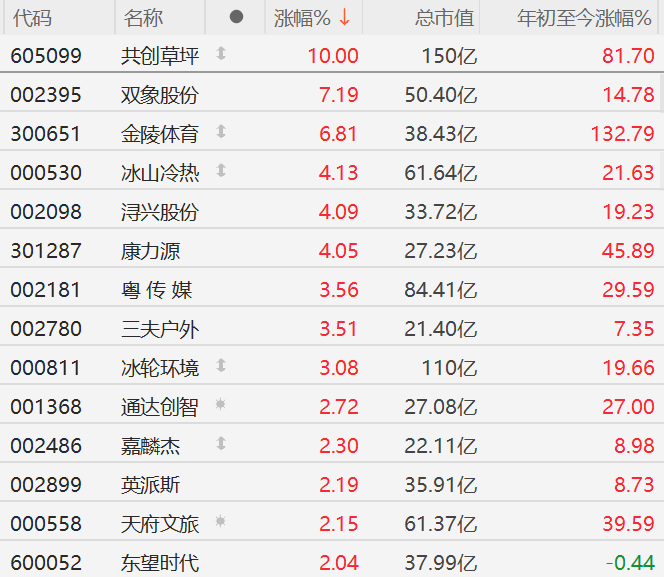Click change value 4.09
The width and height of the screenshot is (664, 577).
(338, 212)
